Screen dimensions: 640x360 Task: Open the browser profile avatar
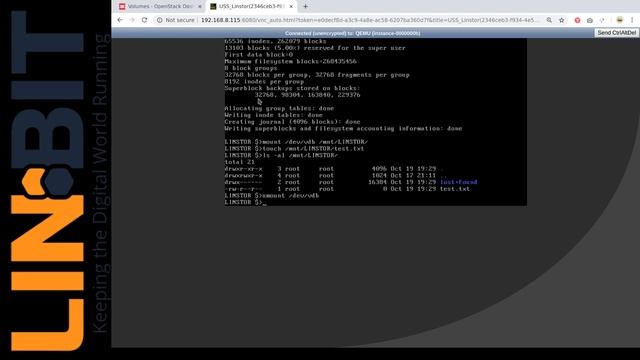[x=620, y=20]
